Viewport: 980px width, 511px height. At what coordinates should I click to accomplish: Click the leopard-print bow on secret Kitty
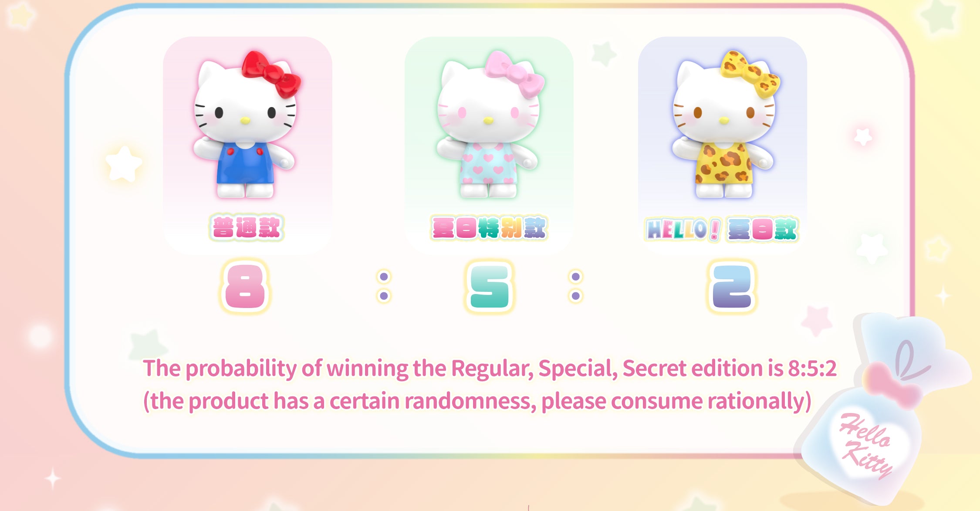coord(750,74)
